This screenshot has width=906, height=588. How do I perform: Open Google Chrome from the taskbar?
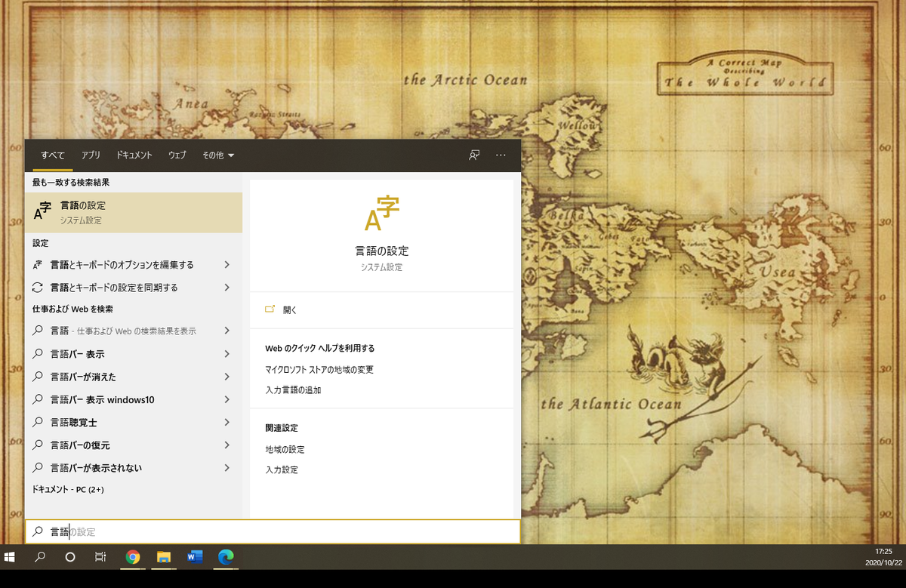pos(134,559)
